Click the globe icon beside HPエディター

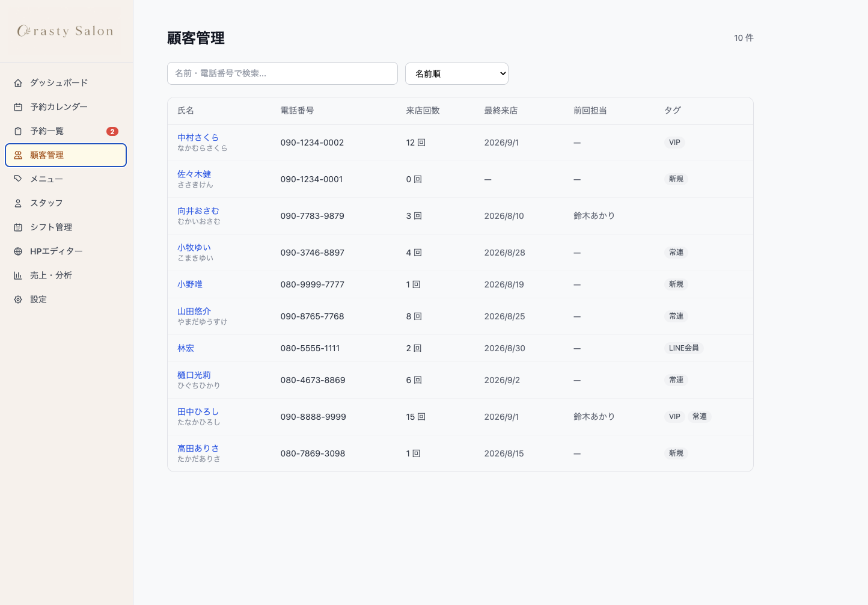pyautogui.click(x=18, y=251)
